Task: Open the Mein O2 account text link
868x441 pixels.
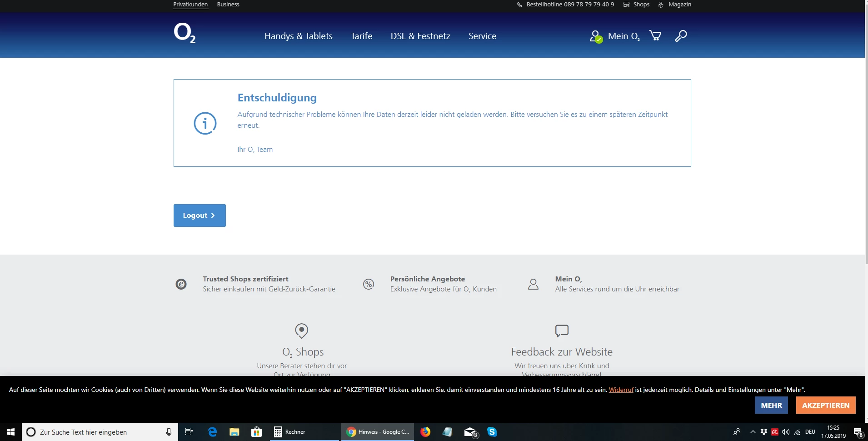Action: pos(624,36)
